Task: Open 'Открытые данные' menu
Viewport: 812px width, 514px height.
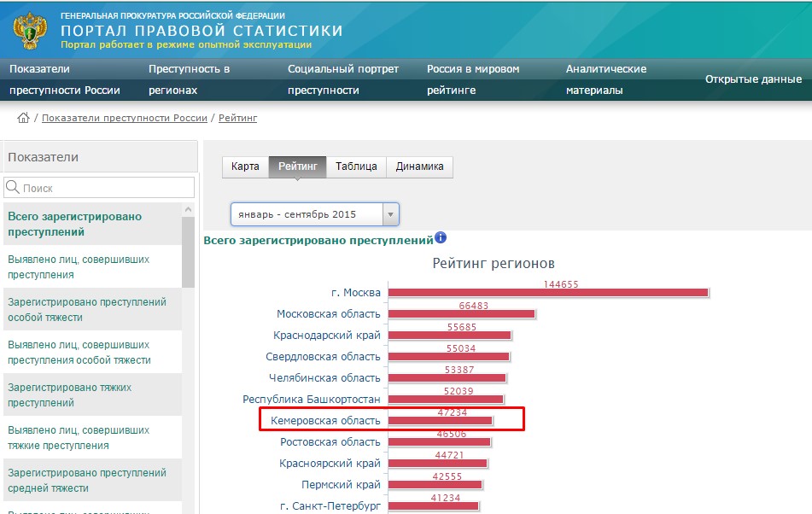Action: (753, 79)
